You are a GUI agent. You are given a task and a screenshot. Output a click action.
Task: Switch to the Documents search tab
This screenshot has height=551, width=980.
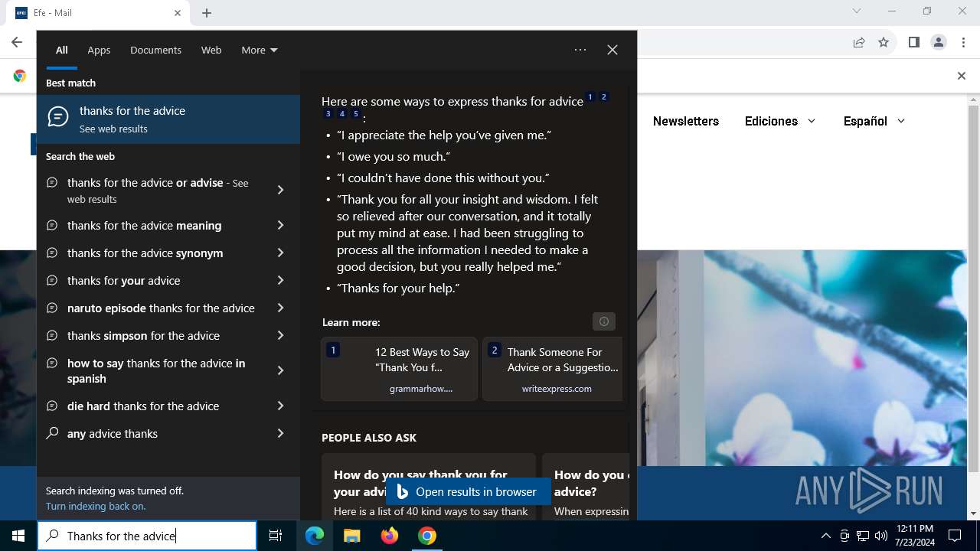tap(155, 50)
